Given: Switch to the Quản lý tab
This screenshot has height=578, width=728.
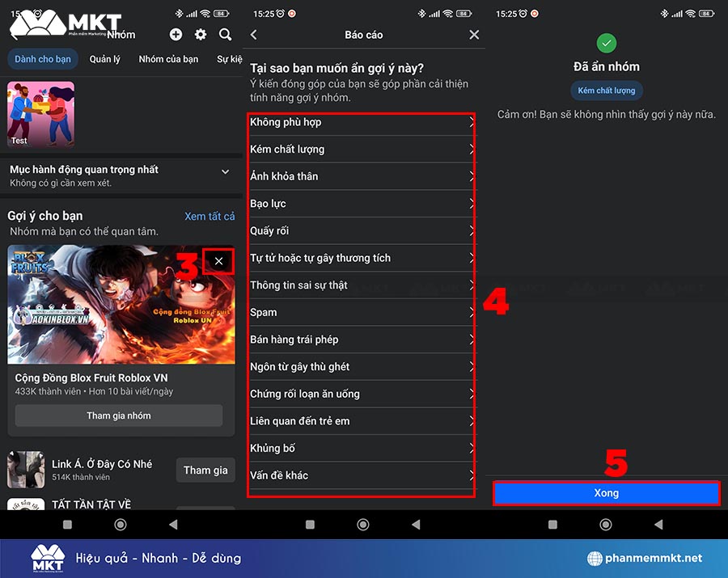Looking at the screenshot, I should point(105,59).
